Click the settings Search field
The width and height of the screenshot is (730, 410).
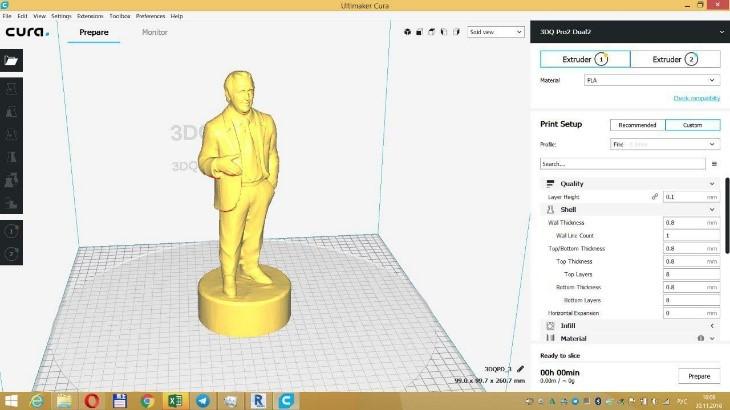[620, 163]
